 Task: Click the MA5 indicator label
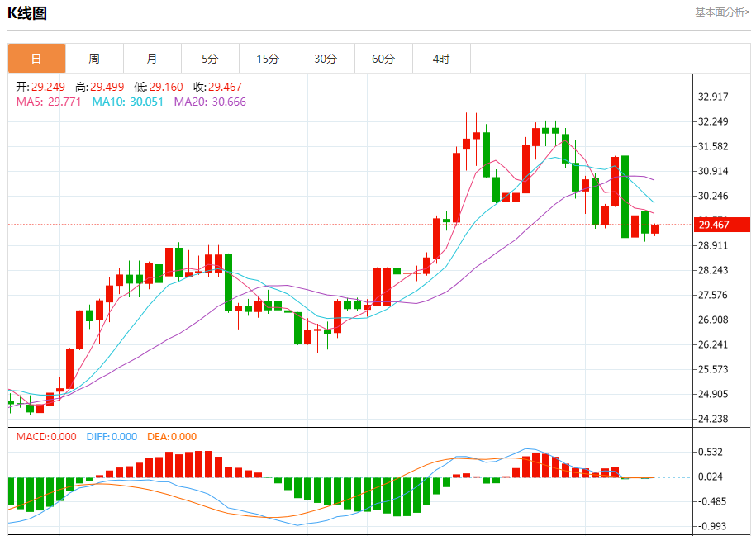[x=49, y=102]
